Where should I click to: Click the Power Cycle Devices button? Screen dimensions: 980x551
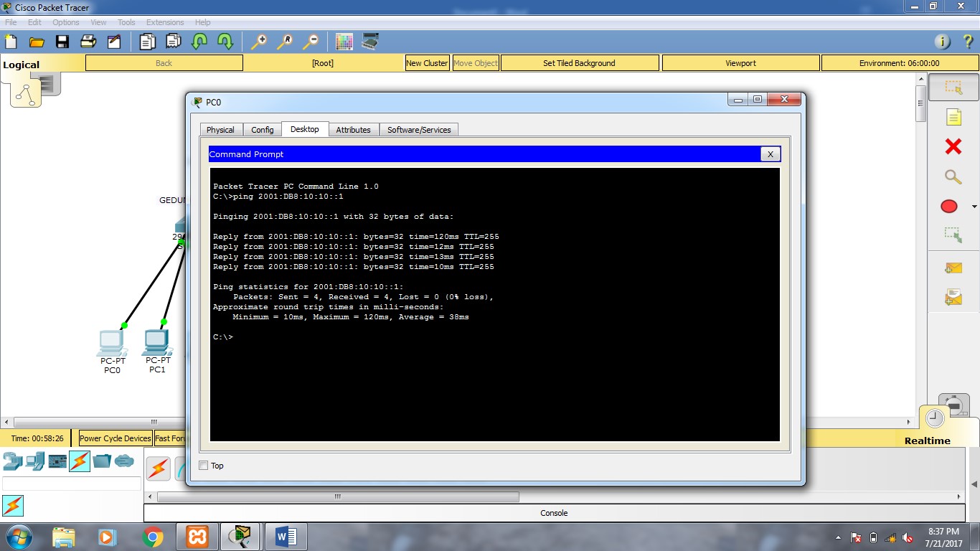(116, 438)
